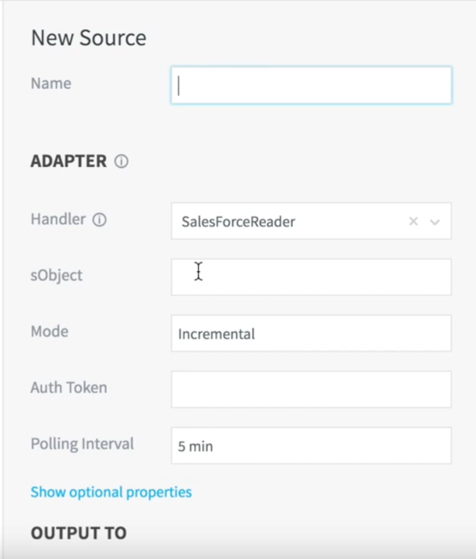
Task: Focus the Name input field
Action: [x=311, y=85]
